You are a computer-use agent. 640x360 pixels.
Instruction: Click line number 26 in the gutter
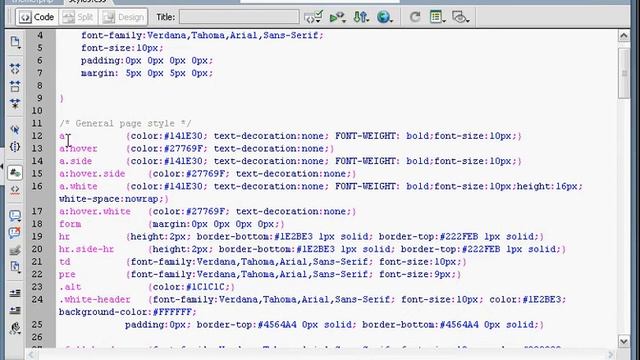[x=37, y=337]
